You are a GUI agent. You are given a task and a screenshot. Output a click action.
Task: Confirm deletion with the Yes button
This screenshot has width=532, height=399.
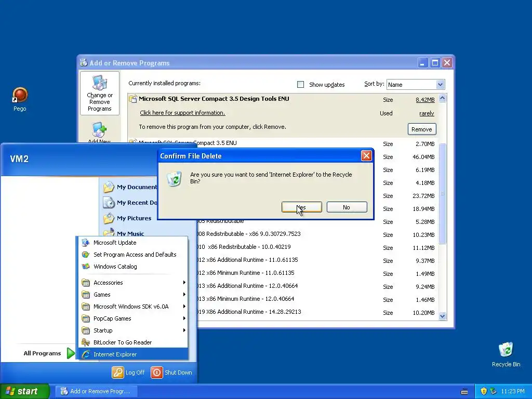point(302,207)
